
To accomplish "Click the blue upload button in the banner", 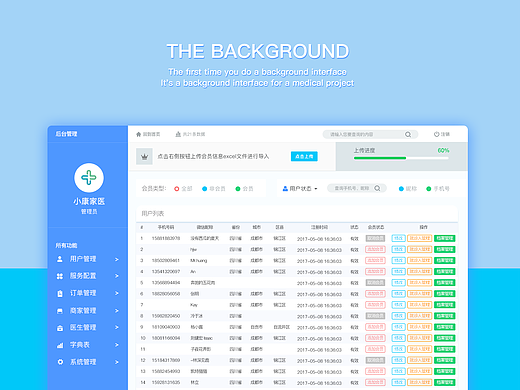I will 304,156.
